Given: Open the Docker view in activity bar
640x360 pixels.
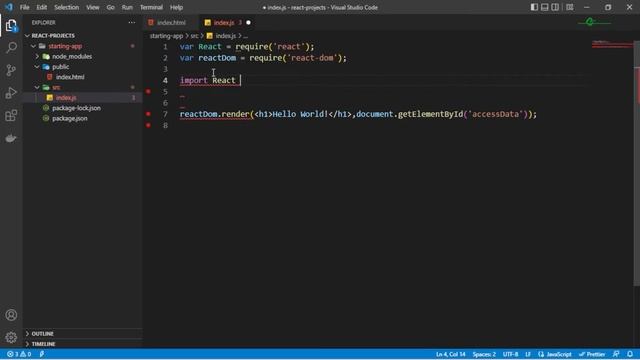Looking at the screenshot, I should [11, 138].
